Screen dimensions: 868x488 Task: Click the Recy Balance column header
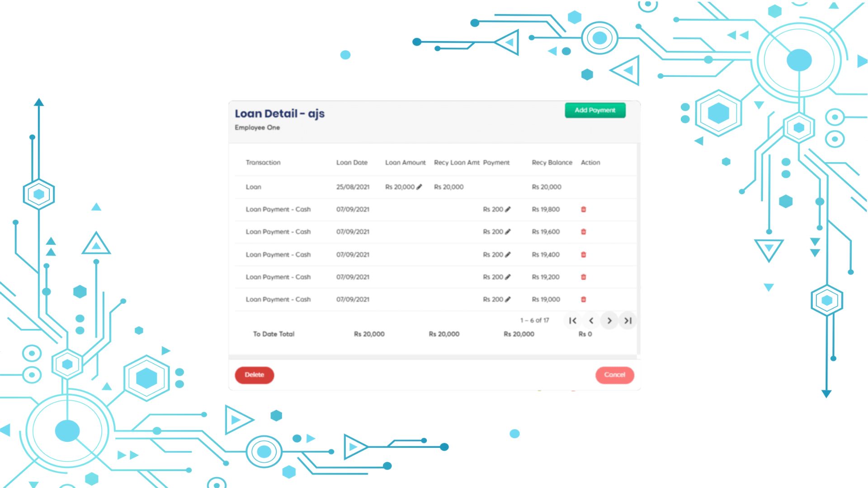552,162
